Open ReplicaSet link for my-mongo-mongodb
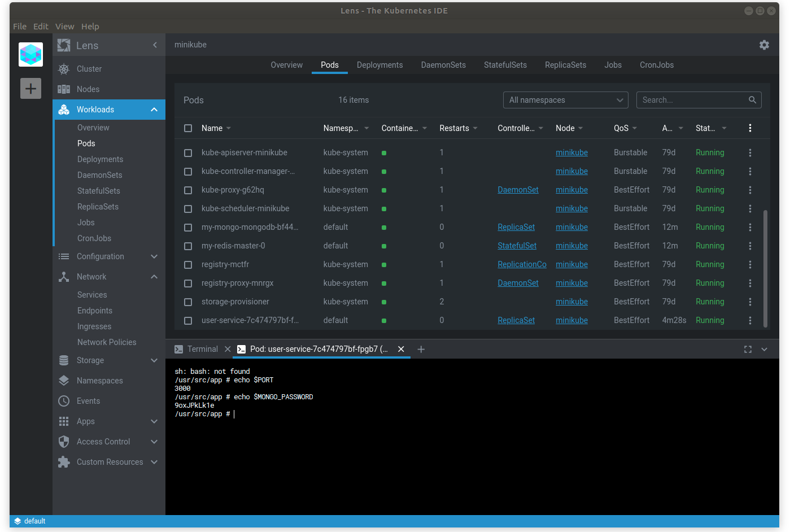The height and width of the screenshot is (532, 790). (x=516, y=227)
